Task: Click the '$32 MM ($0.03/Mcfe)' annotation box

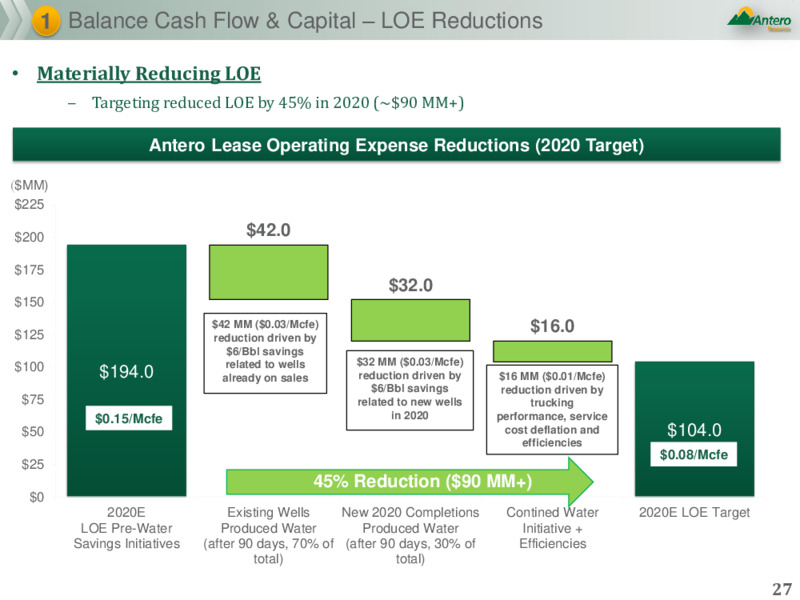Action: point(410,390)
